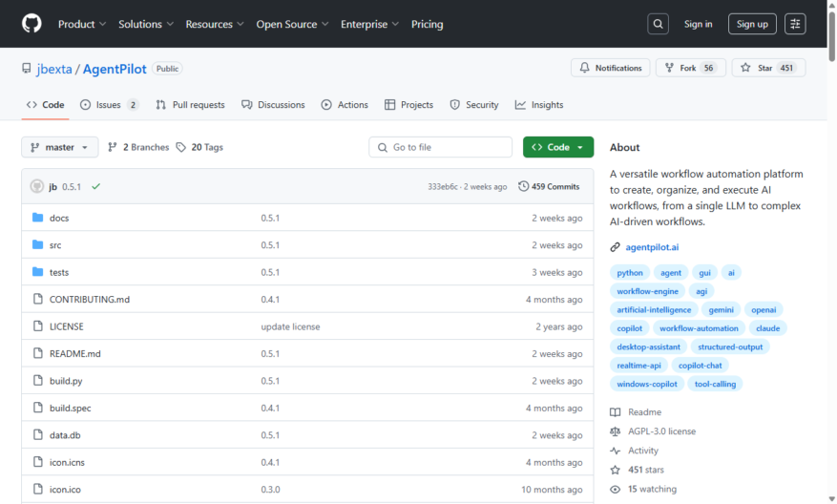
Task: Toggle Notifications for this repository
Action: click(x=610, y=68)
